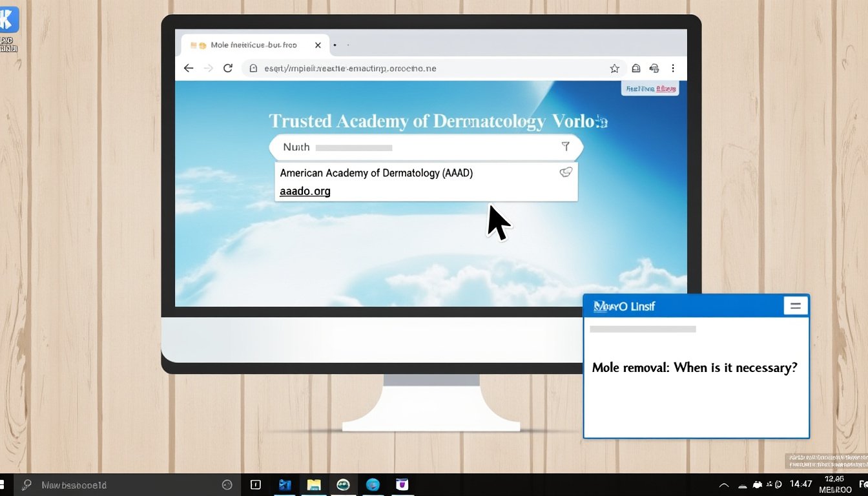Image resolution: width=868 pixels, height=496 pixels.
Task: Click the toolbar extension icon beside the star
Action: click(635, 68)
